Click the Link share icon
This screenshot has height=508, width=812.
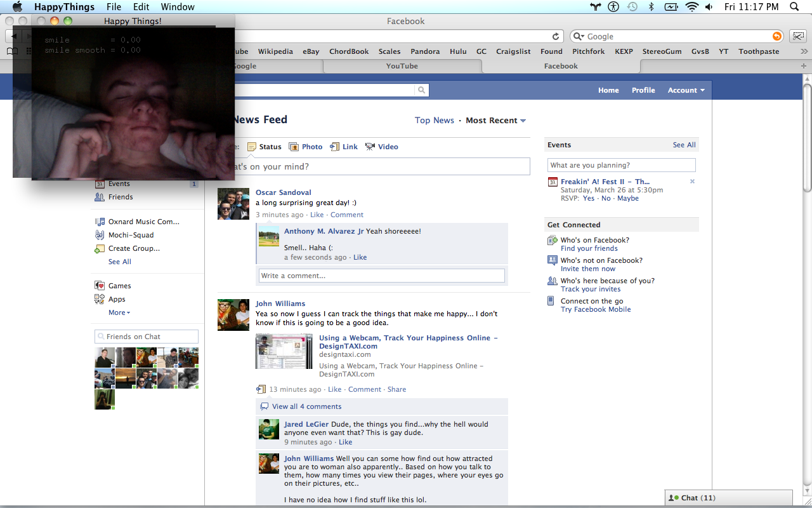click(334, 147)
